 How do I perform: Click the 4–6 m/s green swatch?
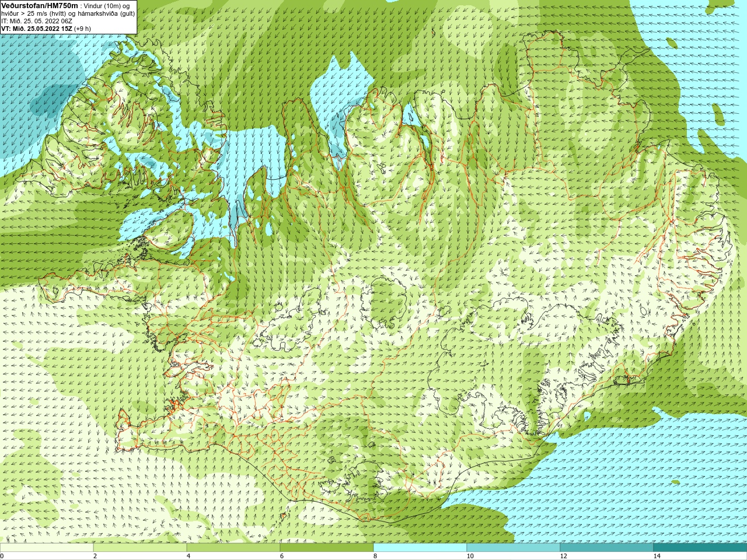pos(233,548)
